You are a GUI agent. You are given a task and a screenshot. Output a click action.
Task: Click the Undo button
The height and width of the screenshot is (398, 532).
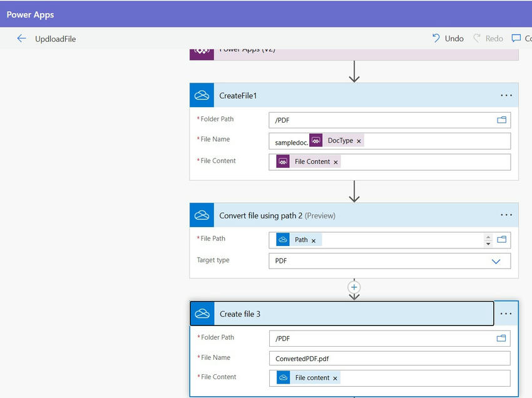(448, 39)
